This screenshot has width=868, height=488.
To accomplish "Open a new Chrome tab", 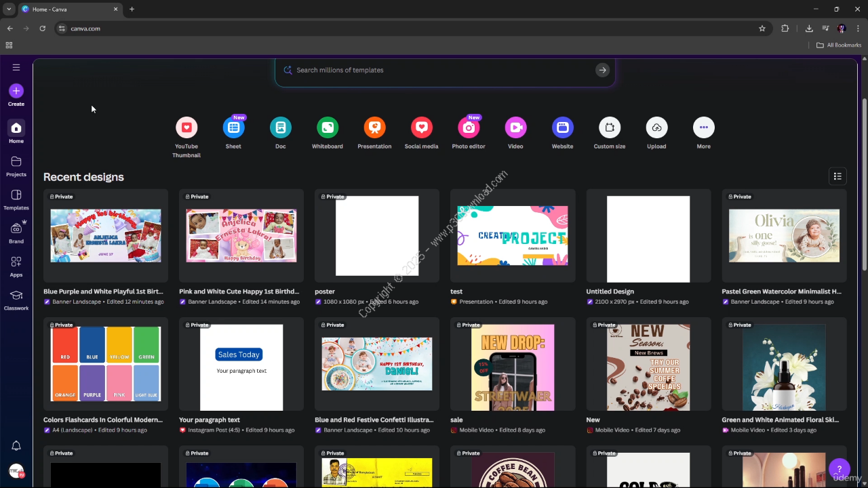I will 132,9.
